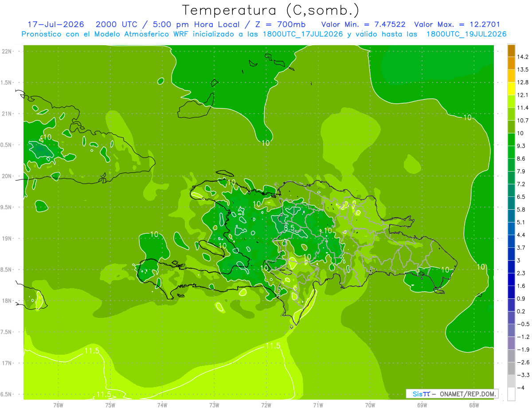The image size is (532, 411).
Task: Pick the yellow swatch between 12.1 and 12.8
Action: [x=511, y=89]
